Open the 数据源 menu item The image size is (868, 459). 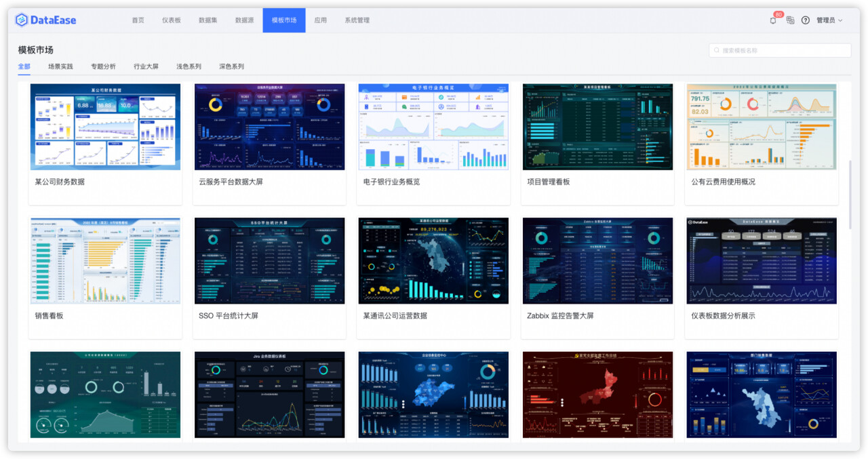click(x=244, y=20)
